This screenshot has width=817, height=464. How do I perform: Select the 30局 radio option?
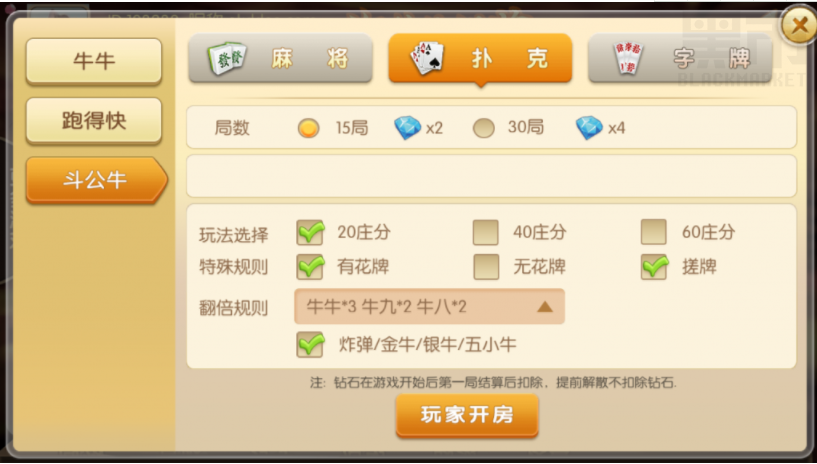point(484,128)
